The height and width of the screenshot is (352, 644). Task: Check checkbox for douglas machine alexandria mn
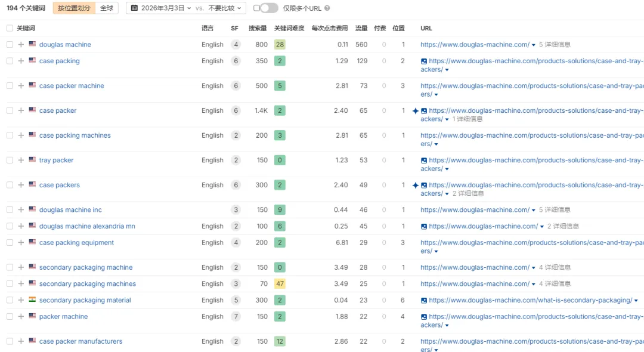pyautogui.click(x=10, y=226)
